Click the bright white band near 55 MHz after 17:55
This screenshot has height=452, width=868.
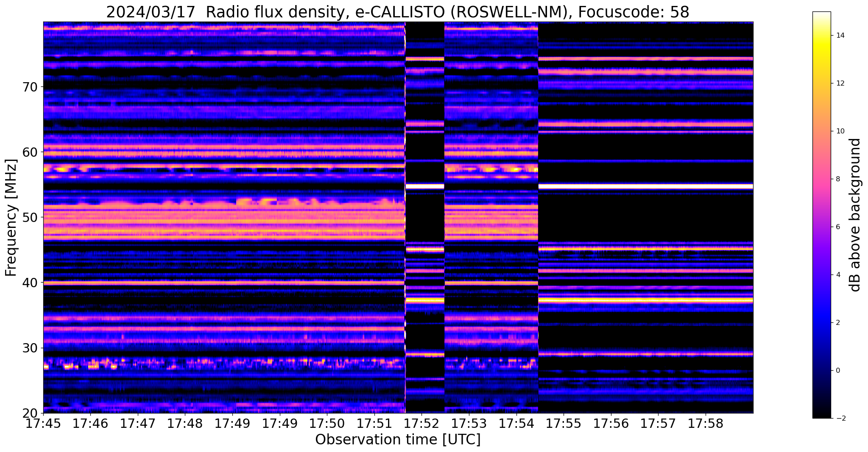tap(645, 186)
